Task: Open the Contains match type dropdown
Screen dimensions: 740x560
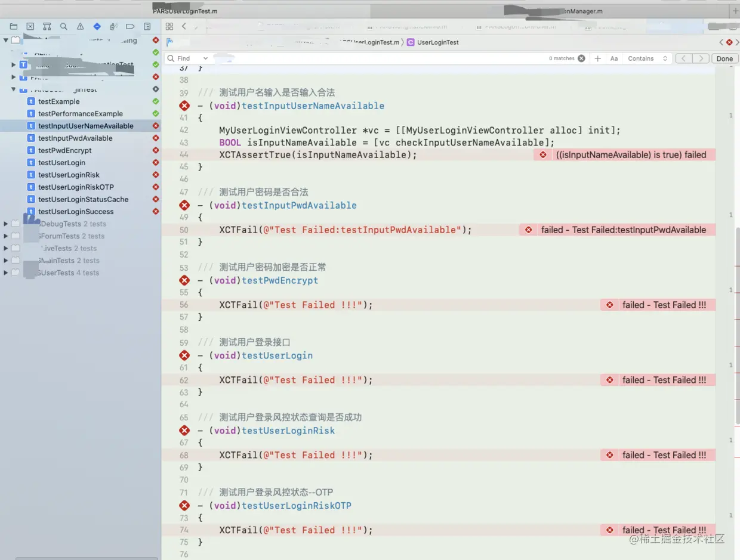Action: click(x=647, y=58)
